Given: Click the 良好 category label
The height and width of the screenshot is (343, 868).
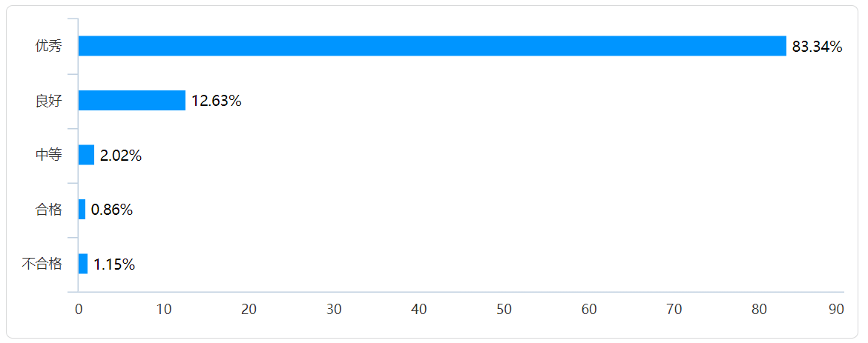Looking at the screenshot, I should (49, 101).
